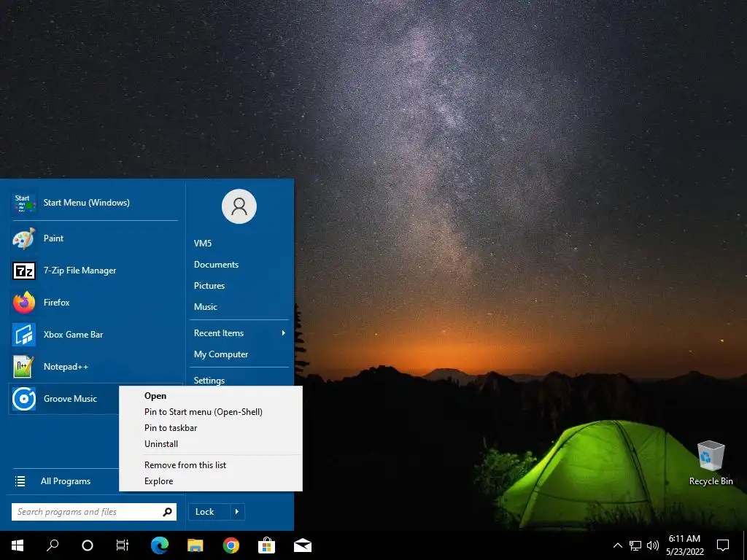Screen dimensions: 747x560
Task: Click the Show desktop sliver
Action: coord(745,545)
